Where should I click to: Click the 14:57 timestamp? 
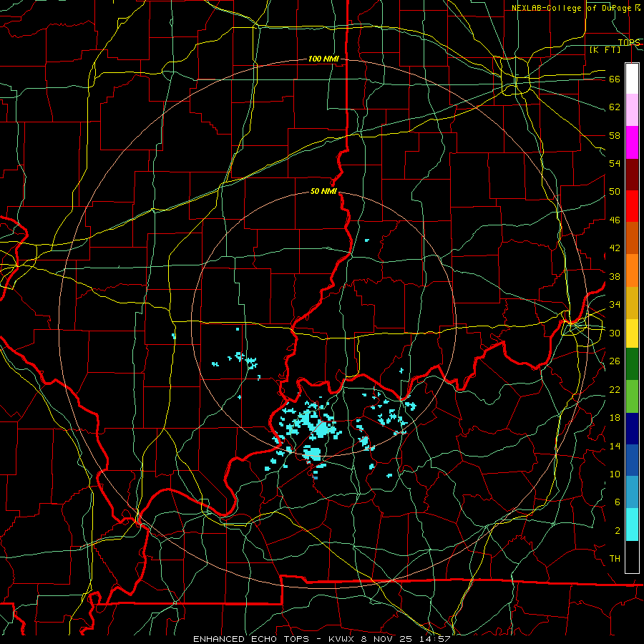coord(436,639)
